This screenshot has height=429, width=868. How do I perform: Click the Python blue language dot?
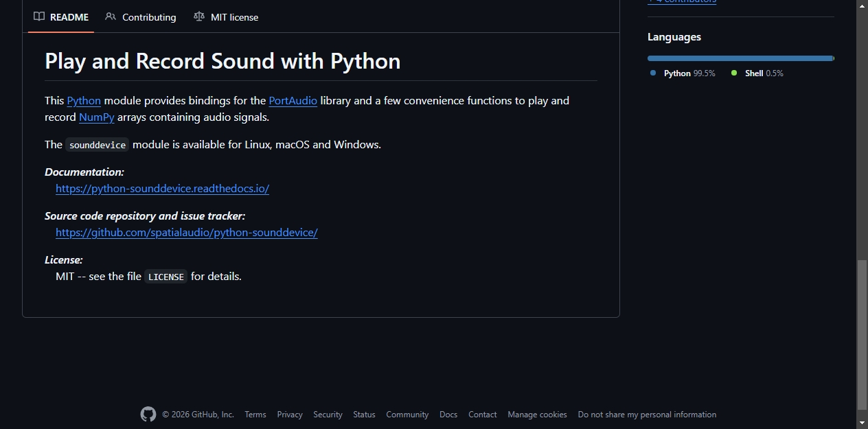pyautogui.click(x=653, y=73)
